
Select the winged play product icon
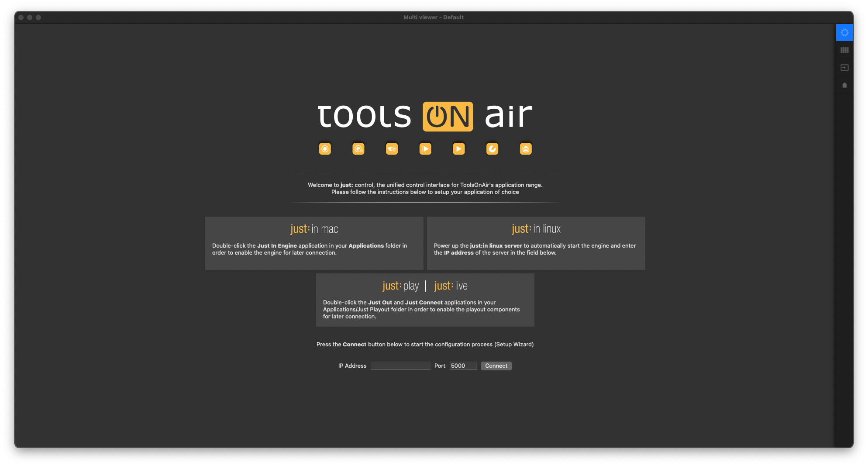click(392, 149)
